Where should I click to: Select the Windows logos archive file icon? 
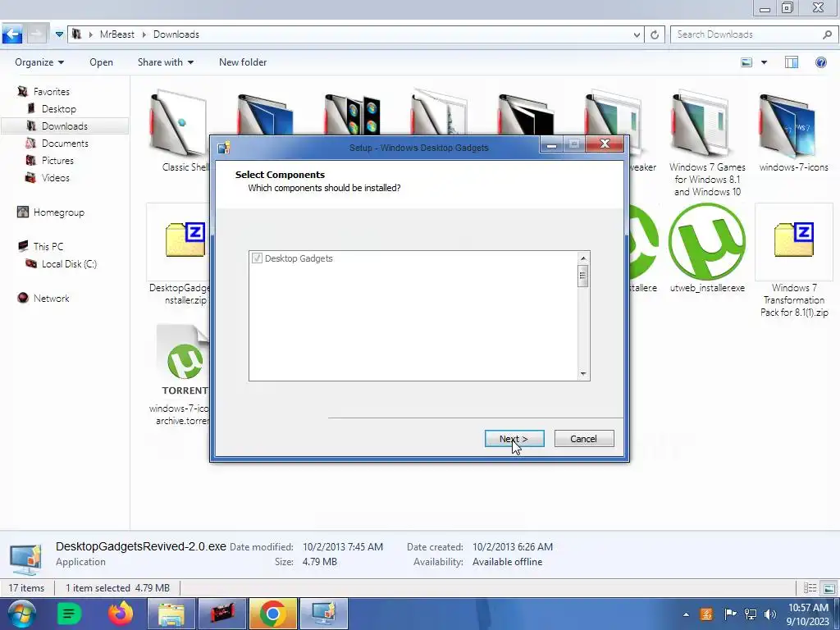352,113
